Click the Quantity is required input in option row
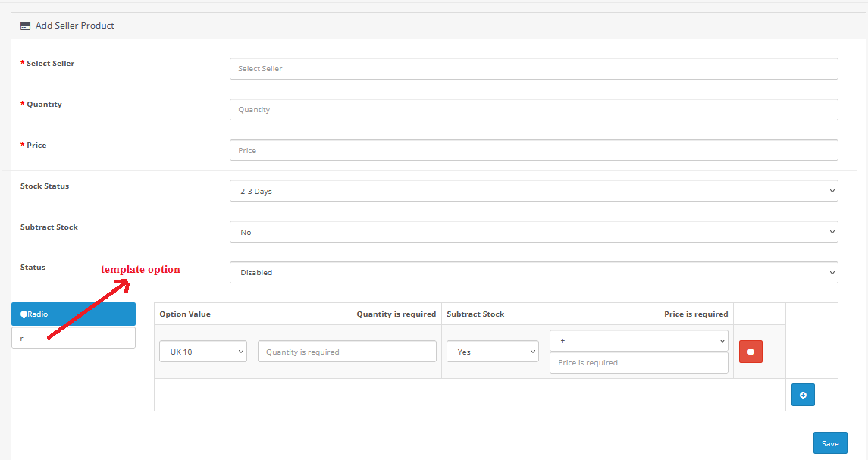868x460 pixels. click(x=347, y=352)
